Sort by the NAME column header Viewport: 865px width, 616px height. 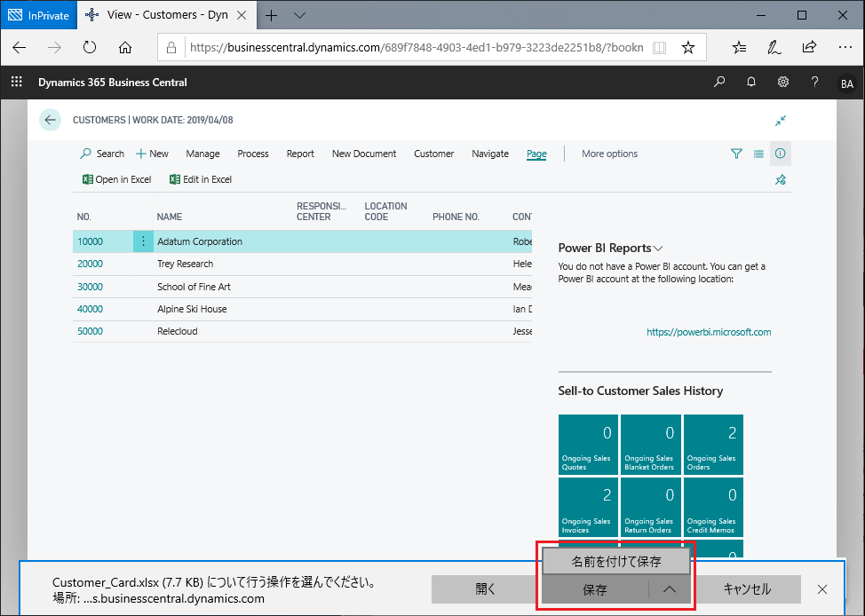click(x=170, y=217)
